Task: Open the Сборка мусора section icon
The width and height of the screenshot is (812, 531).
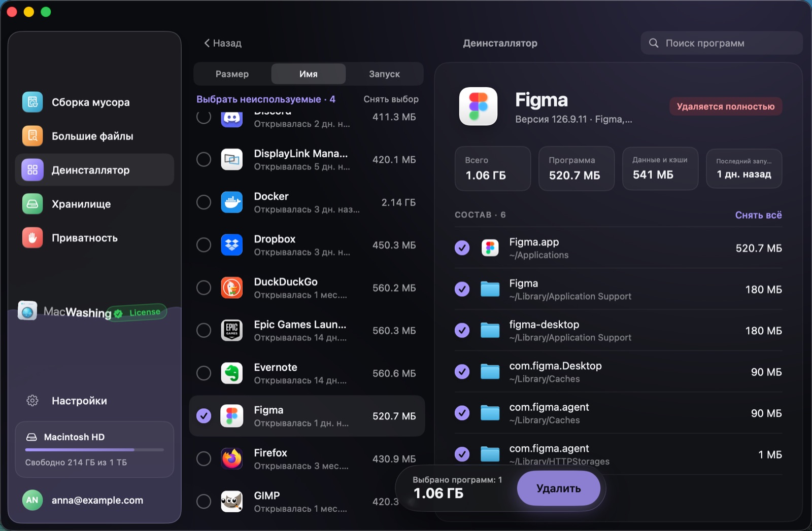Action: coord(32,102)
